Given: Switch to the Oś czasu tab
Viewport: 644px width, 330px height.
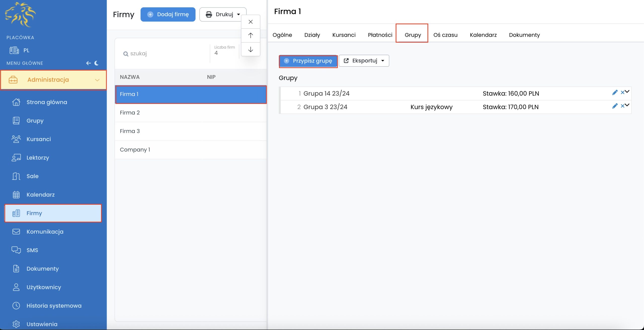Looking at the screenshot, I should pyautogui.click(x=445, y=35).
